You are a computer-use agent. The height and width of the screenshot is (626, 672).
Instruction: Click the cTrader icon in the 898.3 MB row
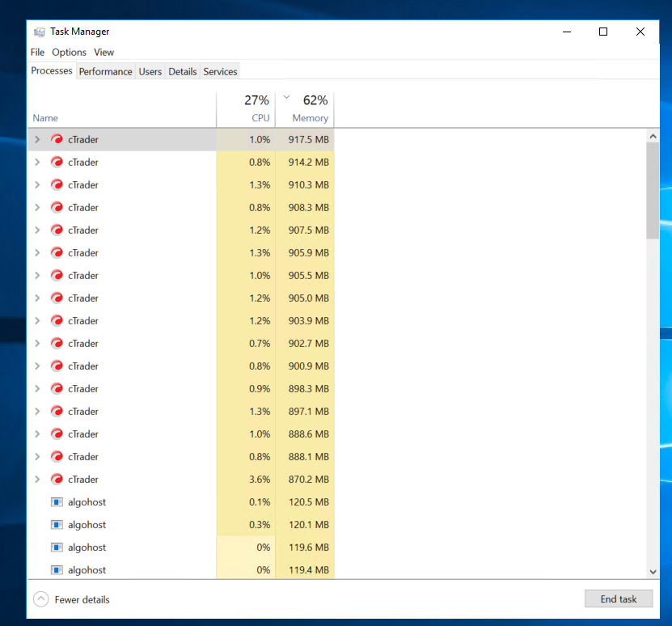coord(57,389)
